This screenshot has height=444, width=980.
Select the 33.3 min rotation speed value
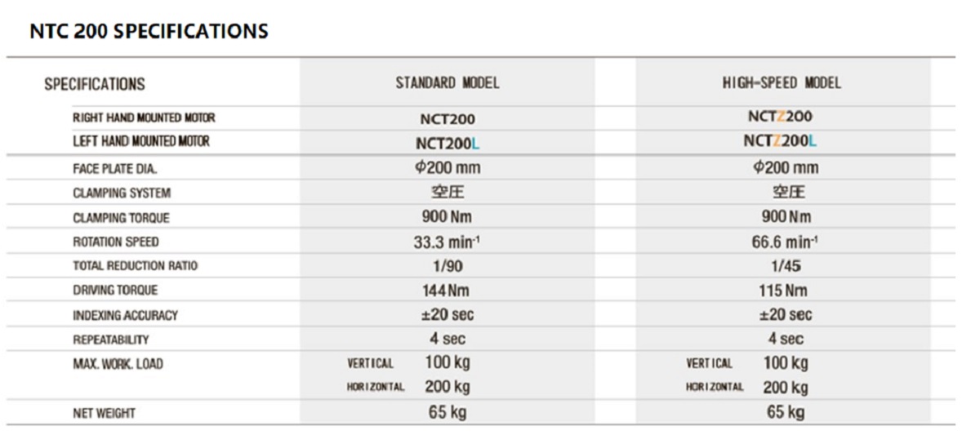click(446, 242)
